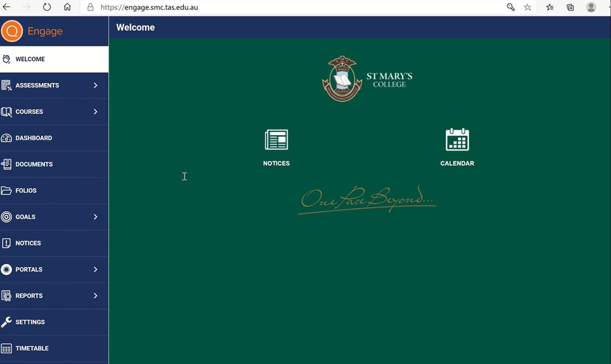Expand the Assessments submenu chevron
The image size is (611, 364).
[x=95, y=86]
